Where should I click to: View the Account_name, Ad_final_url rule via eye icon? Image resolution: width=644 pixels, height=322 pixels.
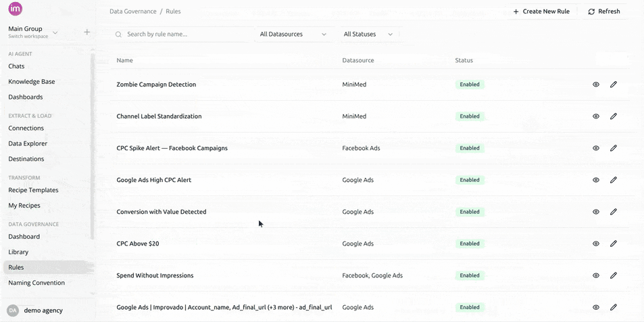(596, 307)
